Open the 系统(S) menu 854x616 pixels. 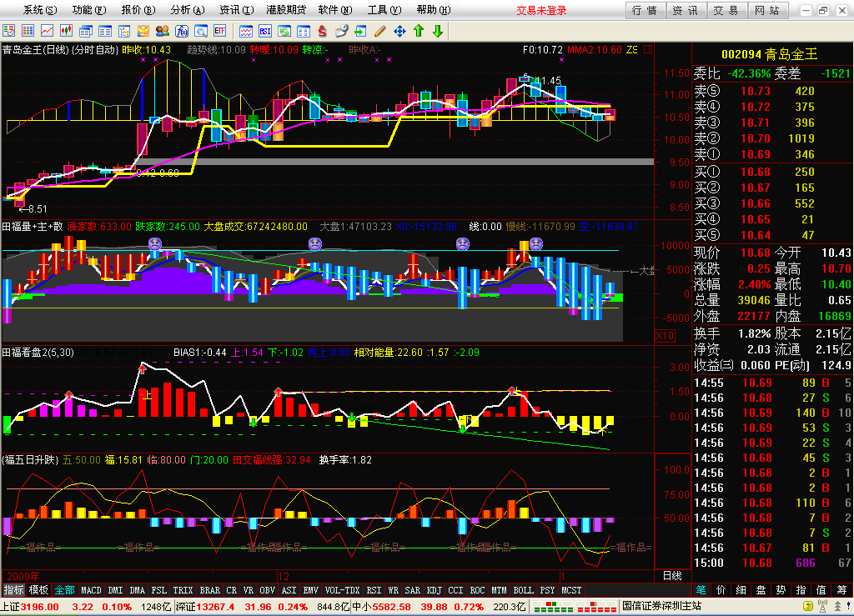pyautogui.click(x=40, y=10)
